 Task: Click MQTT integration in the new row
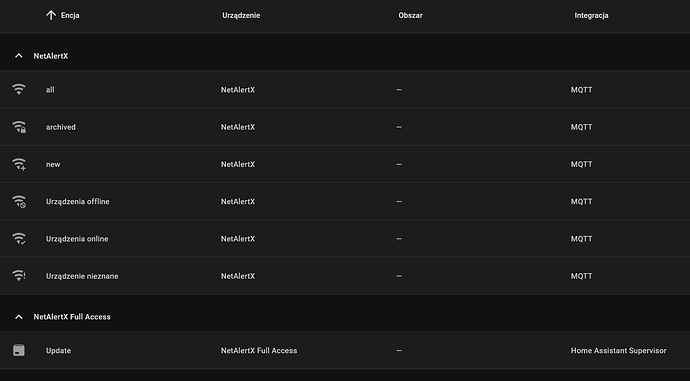pyautogui.click(x=581, y=164)
